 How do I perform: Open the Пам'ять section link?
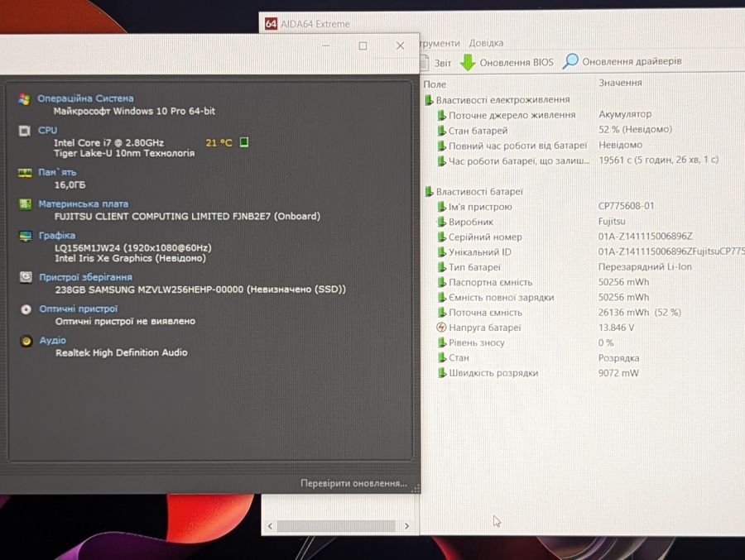coord(57,172)
